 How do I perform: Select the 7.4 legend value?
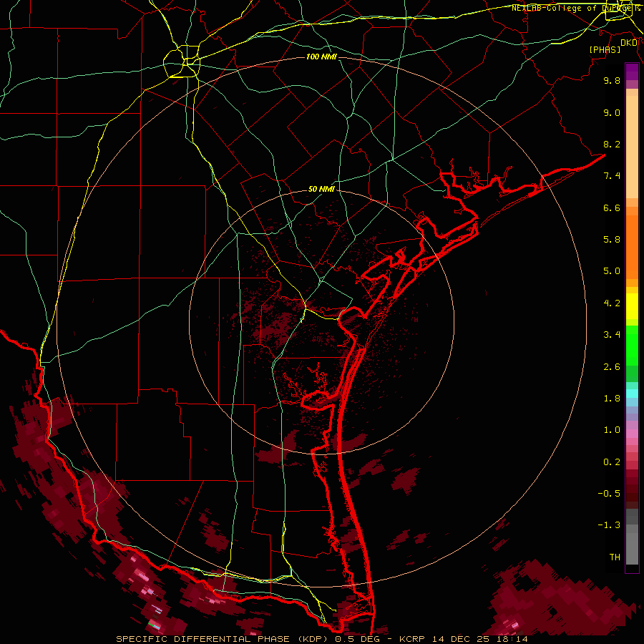[612, 176]
